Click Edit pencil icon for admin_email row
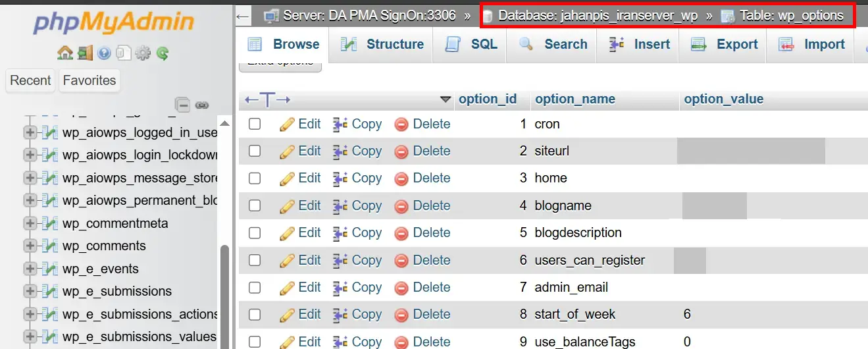This screenshot has width=868, height=349. pyautogui.click(x=286, y=288)
